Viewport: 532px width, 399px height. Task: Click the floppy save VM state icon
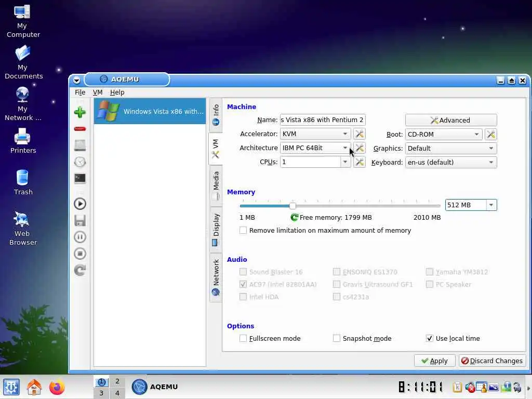coord(79,220)
